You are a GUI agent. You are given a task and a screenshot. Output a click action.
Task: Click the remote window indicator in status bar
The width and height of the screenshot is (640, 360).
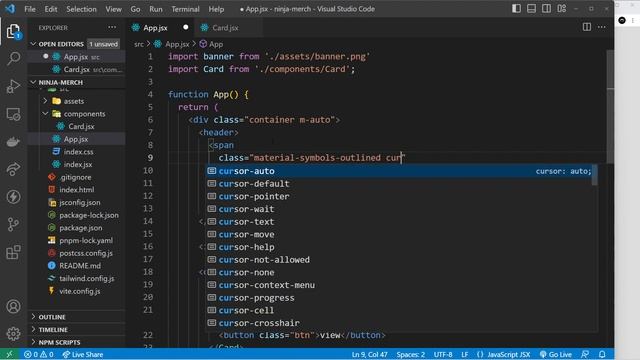coord(9,354)
